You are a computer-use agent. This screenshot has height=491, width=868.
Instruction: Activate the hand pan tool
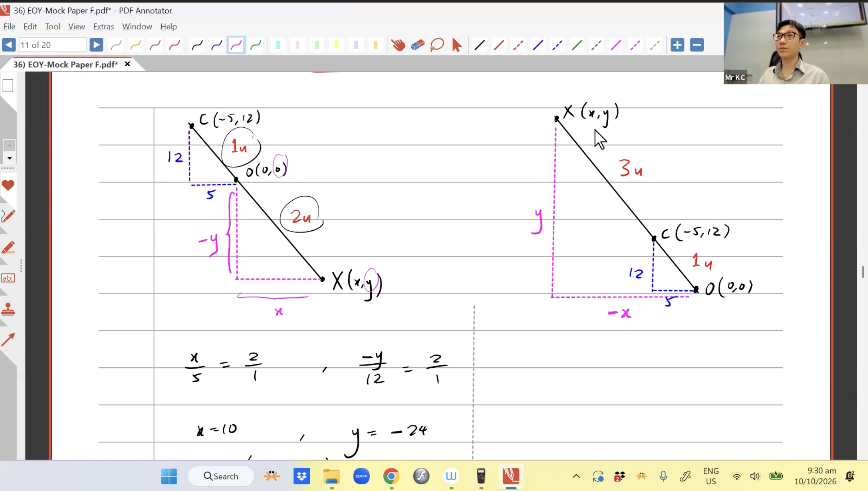click(398, 45)
